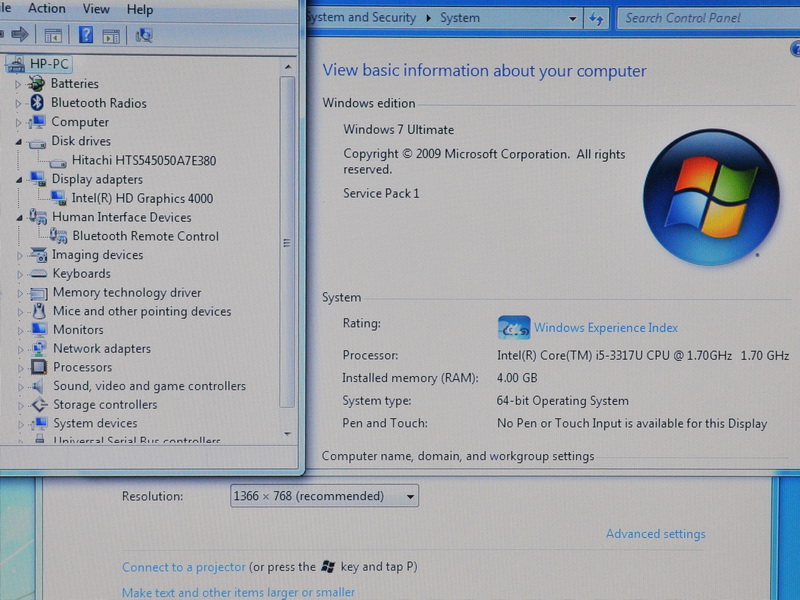Click the Bluetooth Remote Control device icon
This screenshot has height=600, width=800.
[58, 236]
